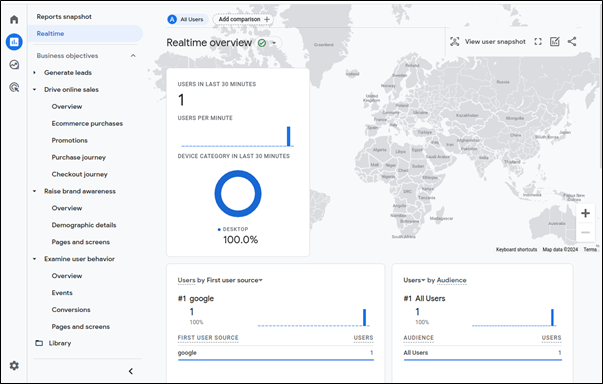Viewport: 603px width, 384px height.
Task: Enter fullscreen mode with the expand icon
Action: 538,42
